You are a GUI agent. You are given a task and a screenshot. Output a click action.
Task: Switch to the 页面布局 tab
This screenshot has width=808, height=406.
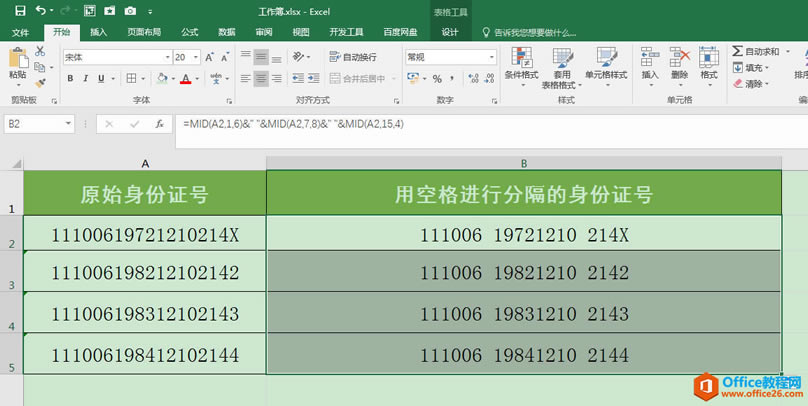point(144,32)
